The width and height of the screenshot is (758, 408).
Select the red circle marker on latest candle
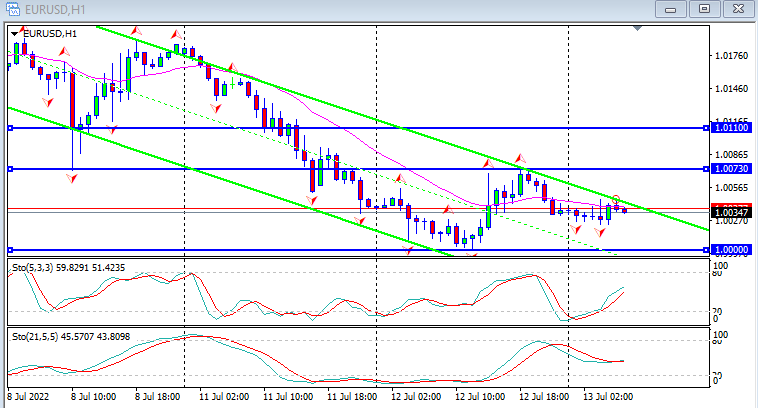point(616,199)
